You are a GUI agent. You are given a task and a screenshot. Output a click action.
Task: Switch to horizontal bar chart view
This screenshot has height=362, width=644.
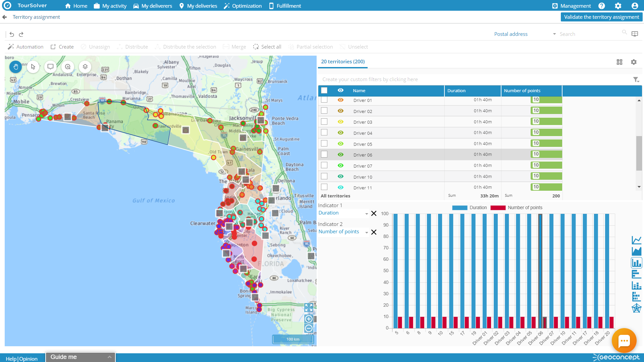(636, 274)
